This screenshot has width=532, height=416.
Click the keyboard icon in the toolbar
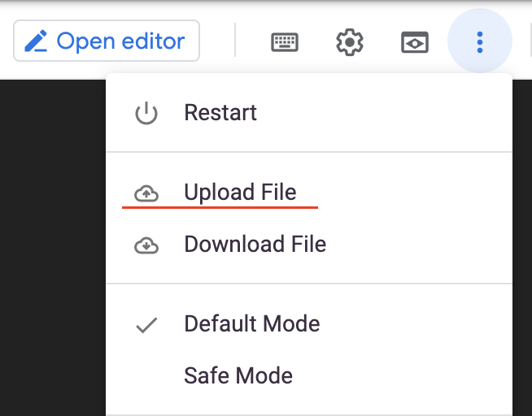[x=285, y=41]
